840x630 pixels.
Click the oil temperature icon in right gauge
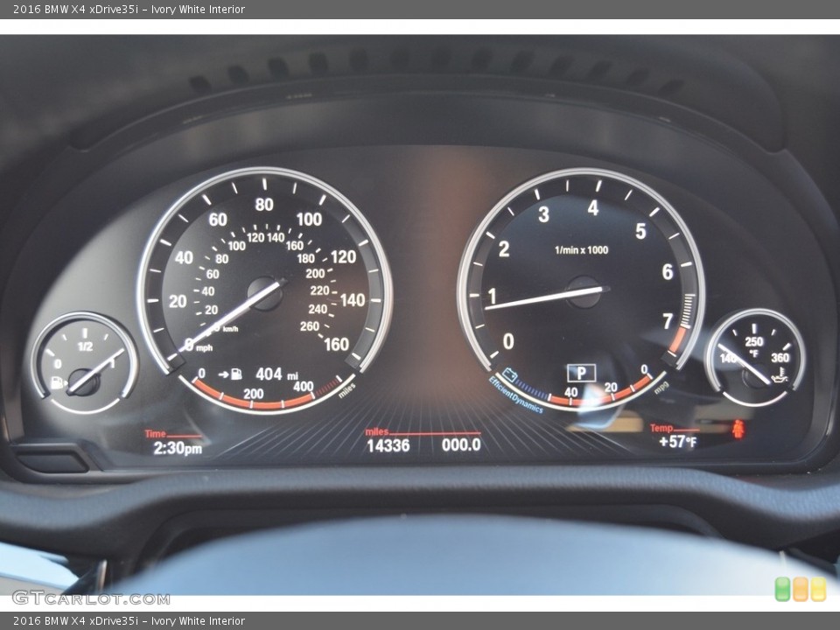point(780,376)
